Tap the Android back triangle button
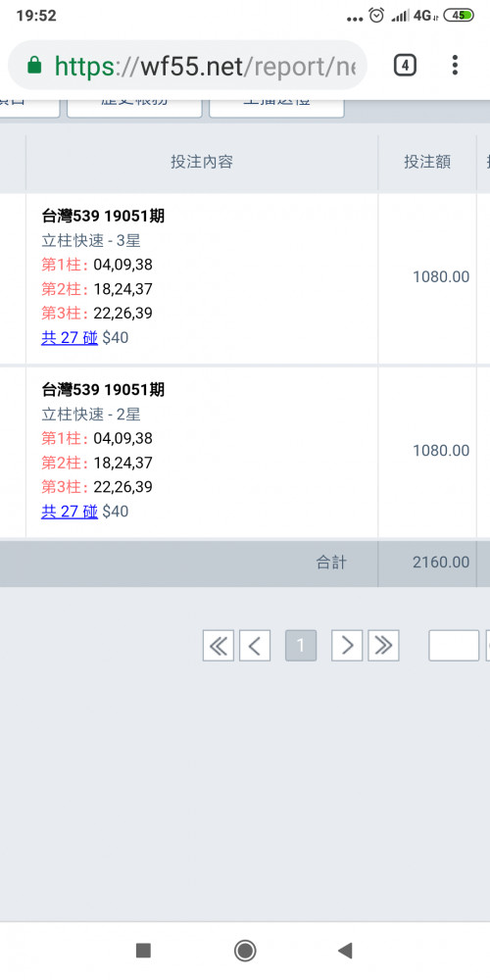This screenshot has width=490, height=980. 345,951
